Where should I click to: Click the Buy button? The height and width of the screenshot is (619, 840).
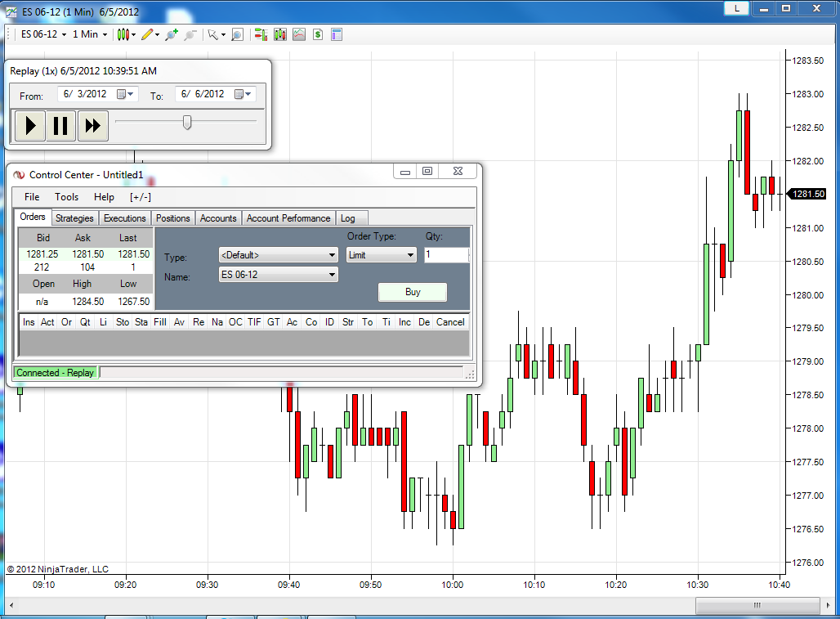[413, 292]
